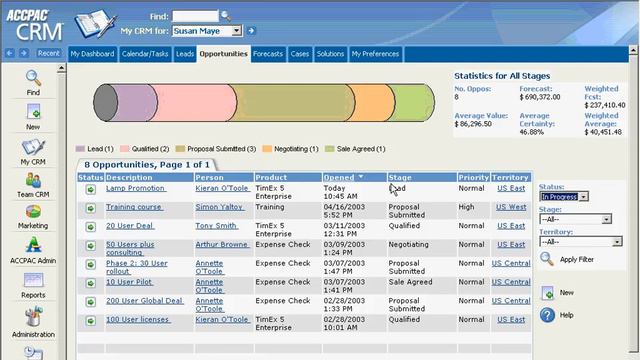Click the go arrow next to Susan Maye

click(x=251, y=31)
